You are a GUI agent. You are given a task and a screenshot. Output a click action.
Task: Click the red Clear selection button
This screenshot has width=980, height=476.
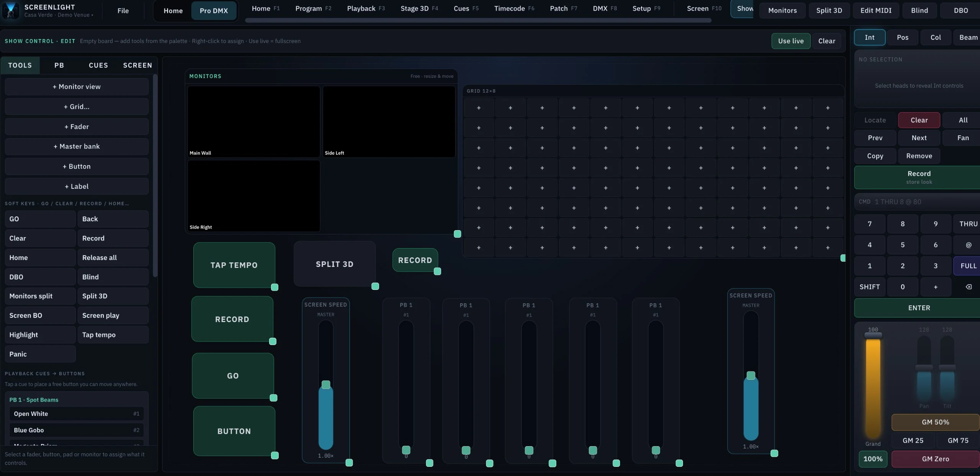(919, 120)
